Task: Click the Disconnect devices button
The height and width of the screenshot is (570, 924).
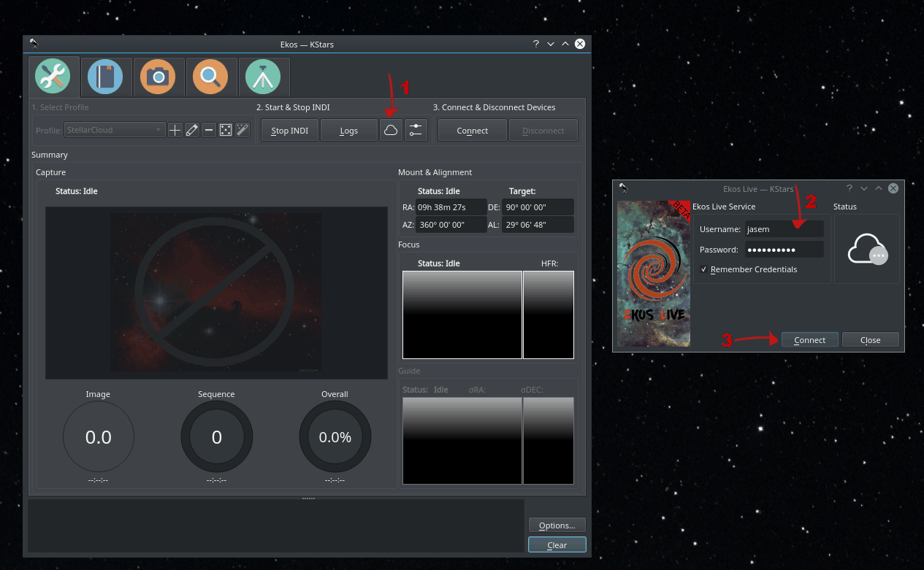Action: 543,131
